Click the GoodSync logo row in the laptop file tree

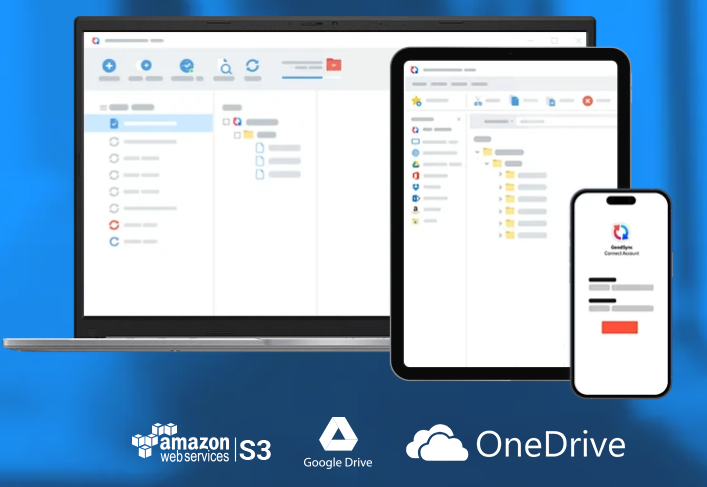256,122
